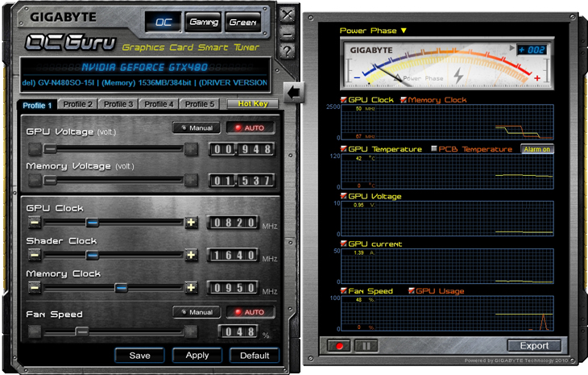
Task: Click the help question mark icon
Action: [x=288, y=52]
